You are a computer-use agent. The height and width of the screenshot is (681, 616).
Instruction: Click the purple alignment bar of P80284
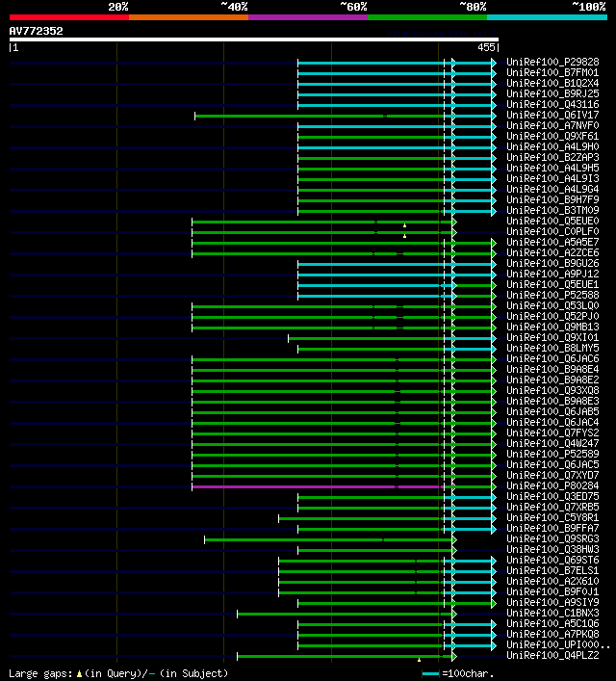click(317, 486)
